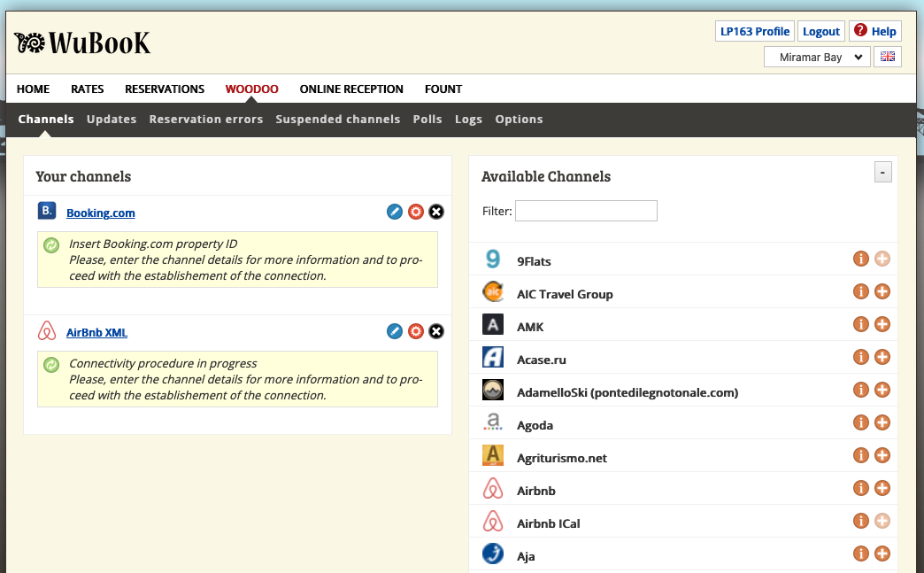The image size is (924, 573).
Task: Click the Booking.com connection status refresh icon
Action: (x=51, y=245)
